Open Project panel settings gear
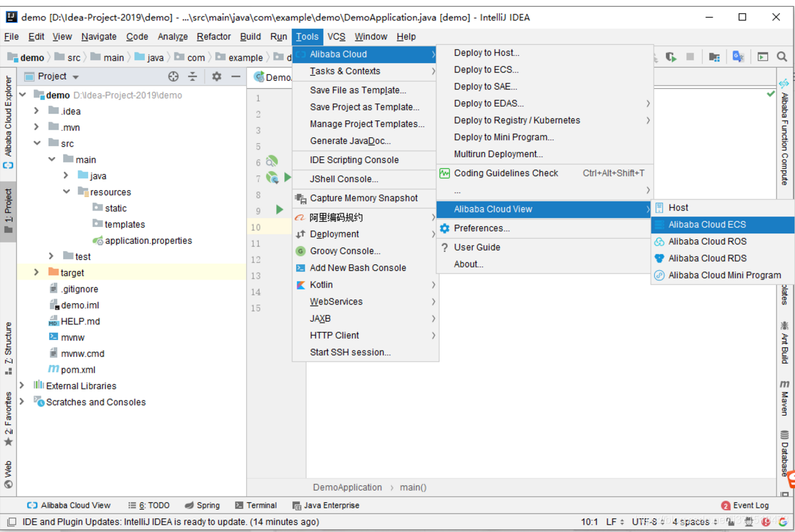Image resolution: width=795 pixels, height=532 pixels. click(x=217, y=77)
